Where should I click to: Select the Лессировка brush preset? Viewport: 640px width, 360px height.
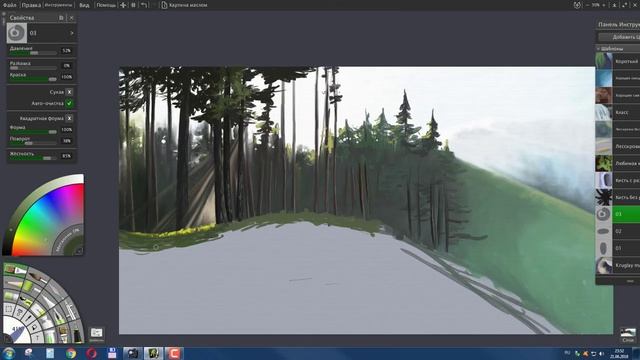point(618,146)
